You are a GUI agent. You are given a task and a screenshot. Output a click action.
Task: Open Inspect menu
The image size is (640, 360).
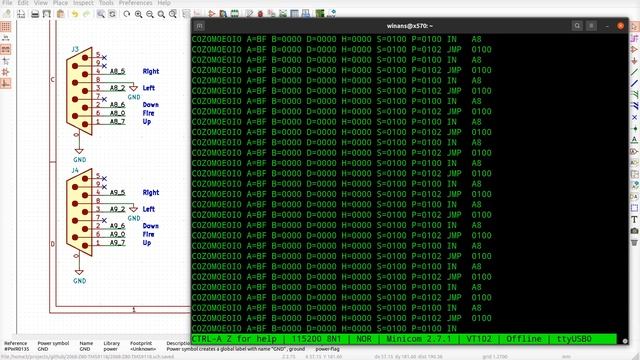(83, 3)
